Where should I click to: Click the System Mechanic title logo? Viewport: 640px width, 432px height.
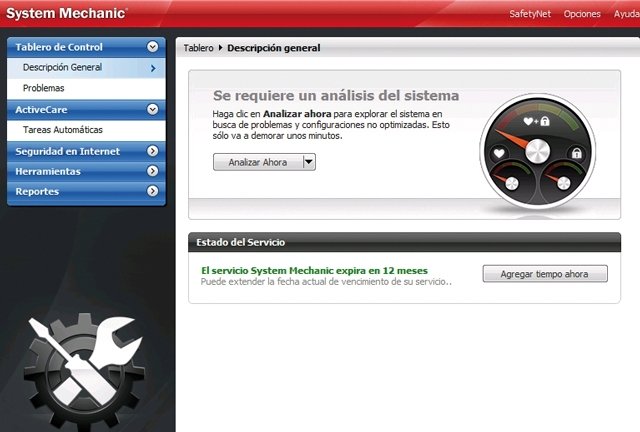click(67, 13)
